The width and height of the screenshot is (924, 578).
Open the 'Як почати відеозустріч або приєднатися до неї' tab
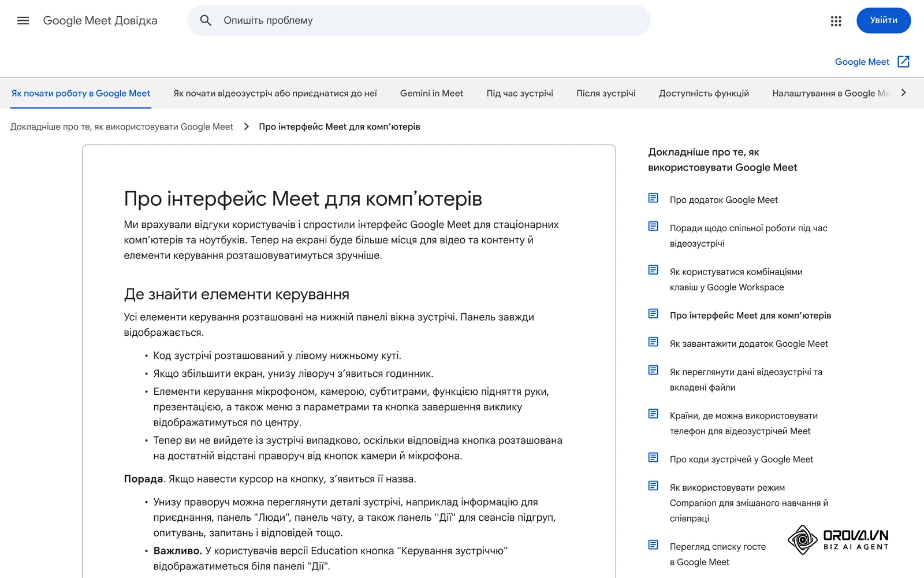click(275, 93)
